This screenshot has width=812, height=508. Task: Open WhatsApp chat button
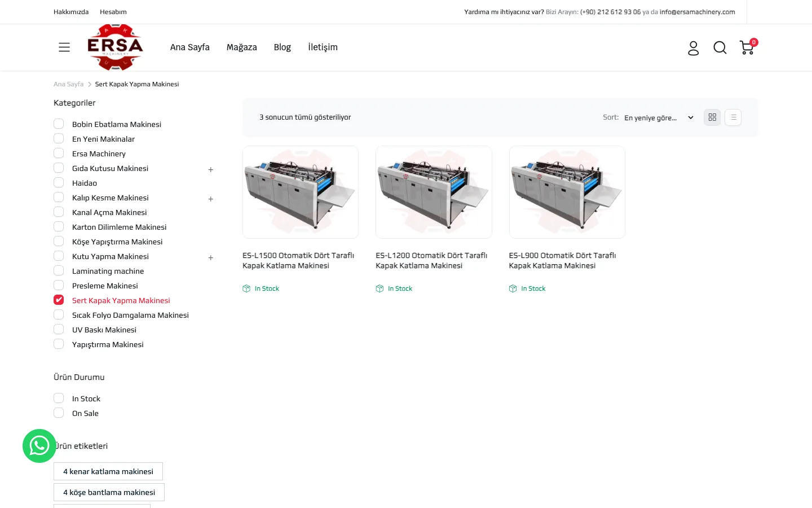(x=39, y=446)
